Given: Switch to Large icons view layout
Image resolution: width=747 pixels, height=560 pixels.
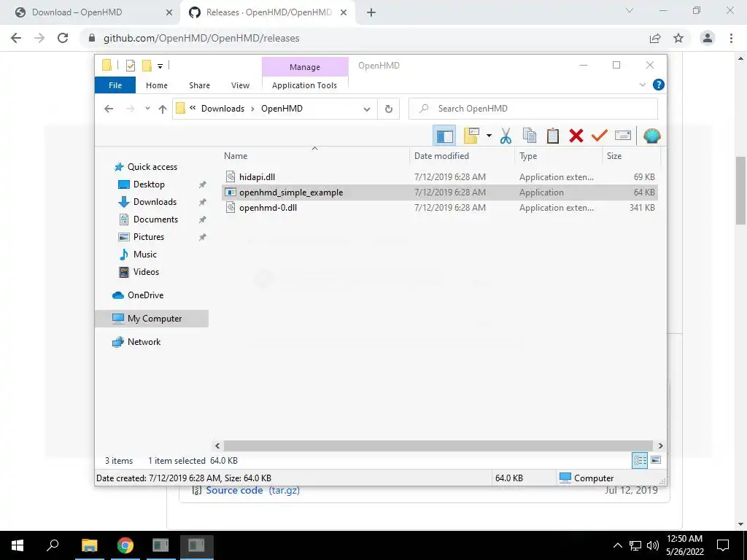Looking at the screenshot, I should point(656,461).
